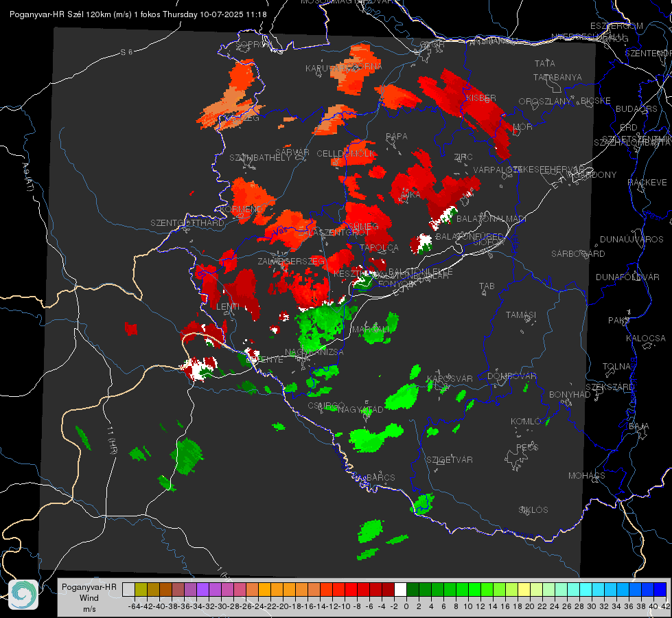Click the S 6 road label

[x=126, y=52]
